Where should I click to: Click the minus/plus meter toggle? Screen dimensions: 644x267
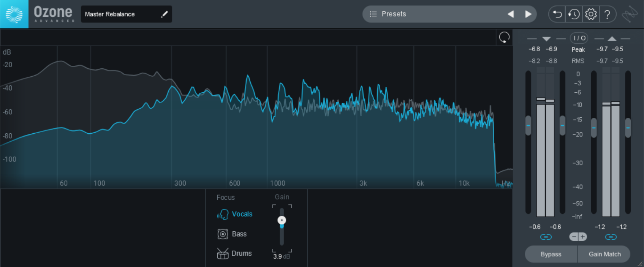[x=578, y=237]
